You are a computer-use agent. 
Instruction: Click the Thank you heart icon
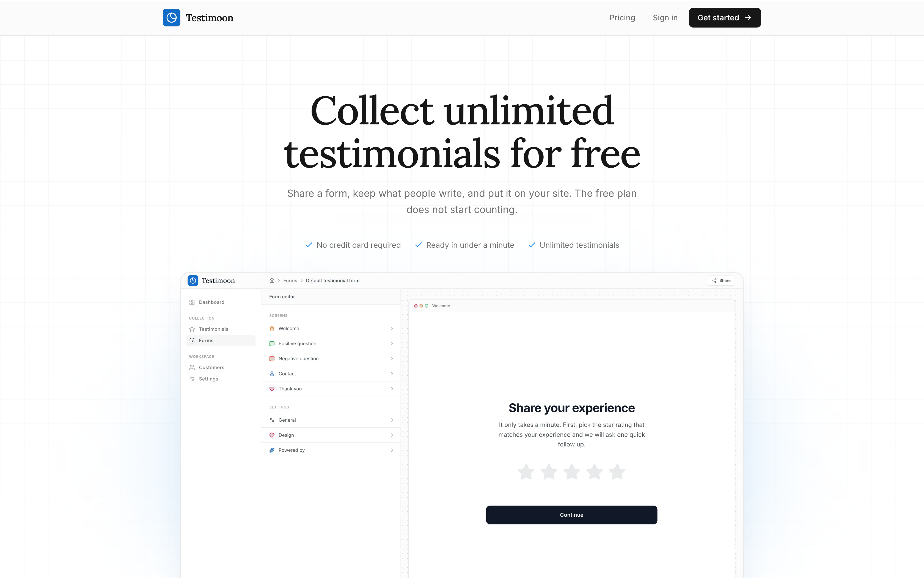tap(272, 389)
